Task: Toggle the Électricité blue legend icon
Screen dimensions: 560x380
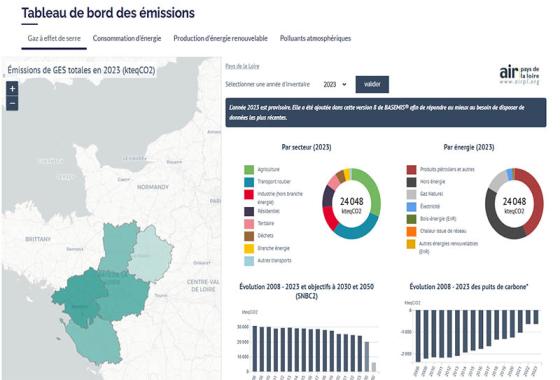Action: 411,206
